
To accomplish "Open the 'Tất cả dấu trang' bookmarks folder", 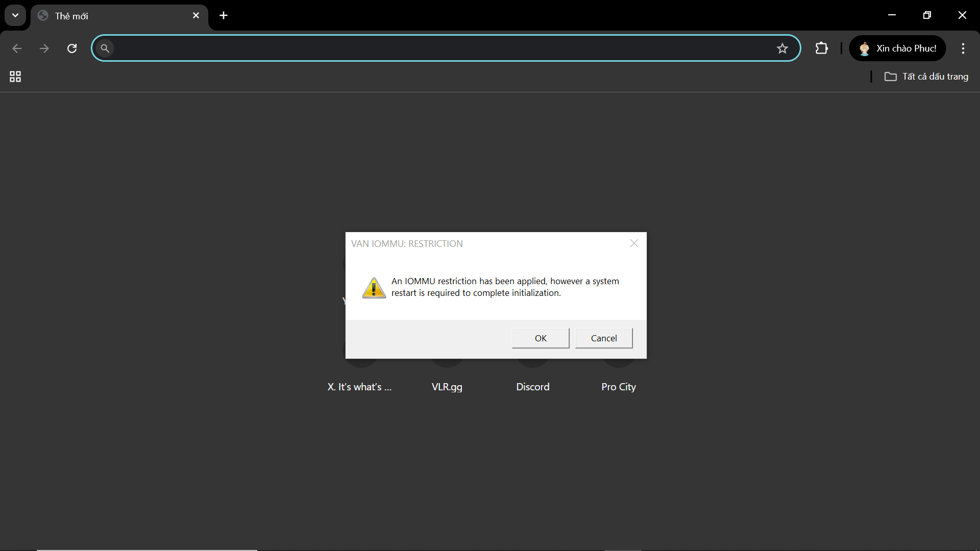I will (926, 77).
